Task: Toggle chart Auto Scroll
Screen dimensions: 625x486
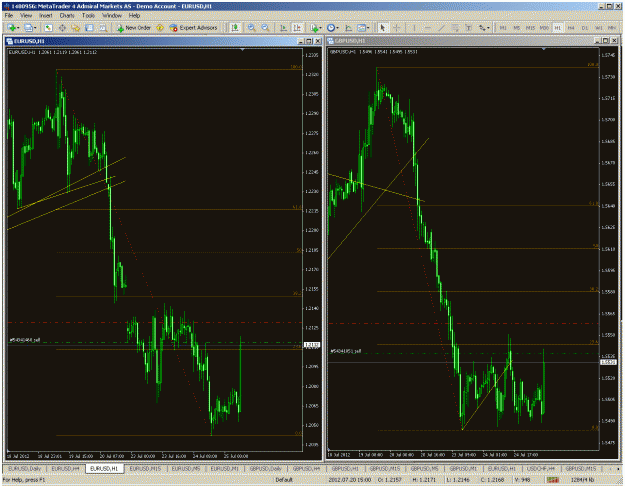Action: (283, 28)
